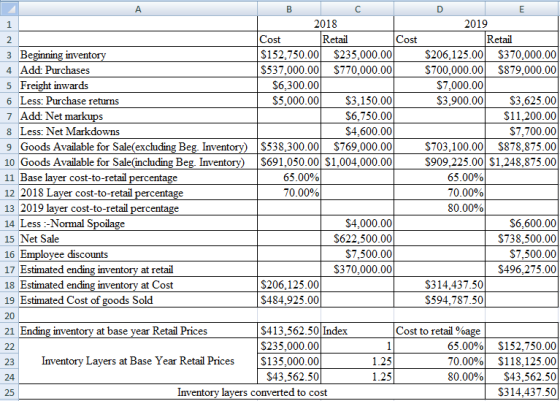Viewport: 560px width, 401px height.
Task: Select the $152,750.00 cell in row 3
Action: tap(289, 55)
